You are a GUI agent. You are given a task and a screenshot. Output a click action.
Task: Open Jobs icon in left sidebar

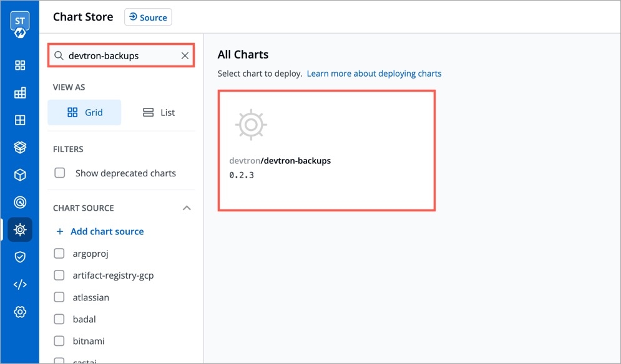pos(20,93)
